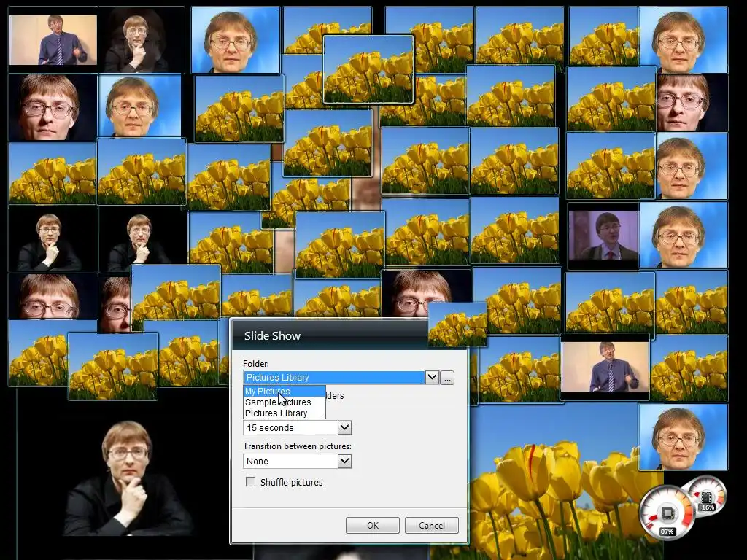Click the selected 'Pictures Library' combo field

(334, 377)
